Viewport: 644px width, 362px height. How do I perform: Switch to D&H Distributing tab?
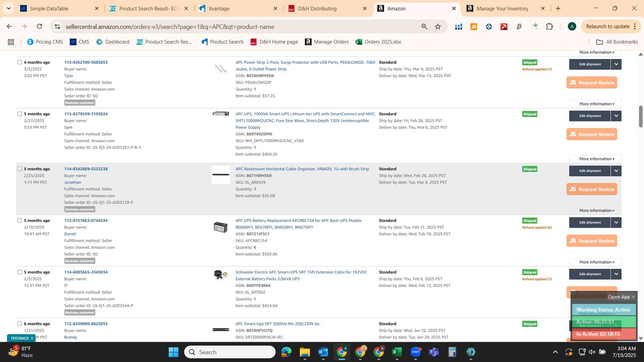click(x=328, y=8)
